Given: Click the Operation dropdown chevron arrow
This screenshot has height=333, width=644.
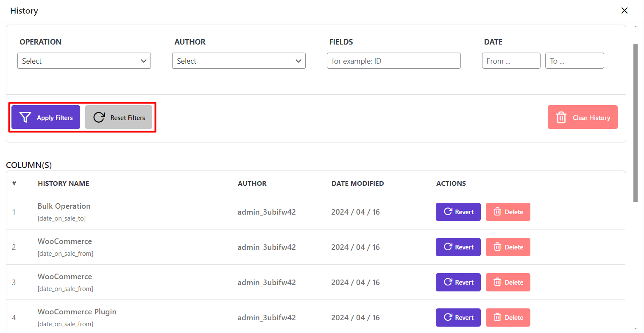Looking at the screenshot, I should click(144, 61).
